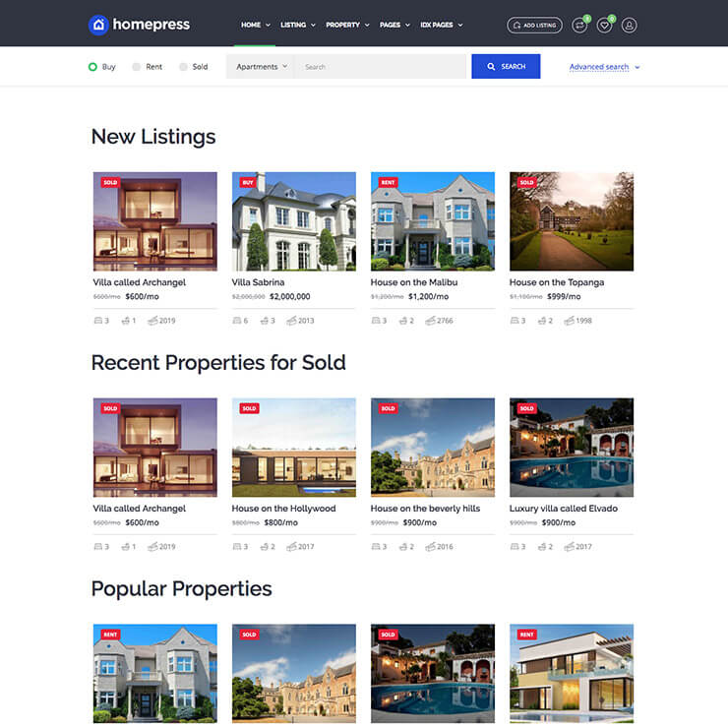Open House on the Hollywood photo

click(294, 447)
